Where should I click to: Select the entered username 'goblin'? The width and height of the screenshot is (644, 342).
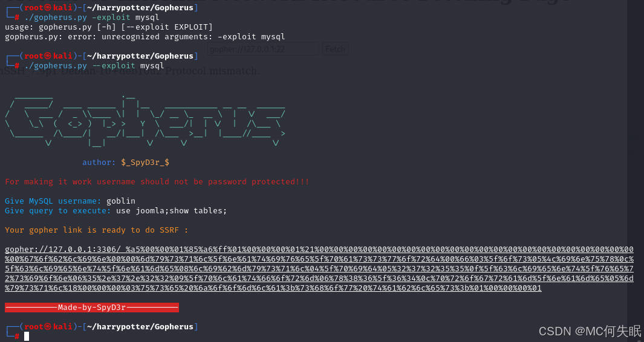click(121, 201)
